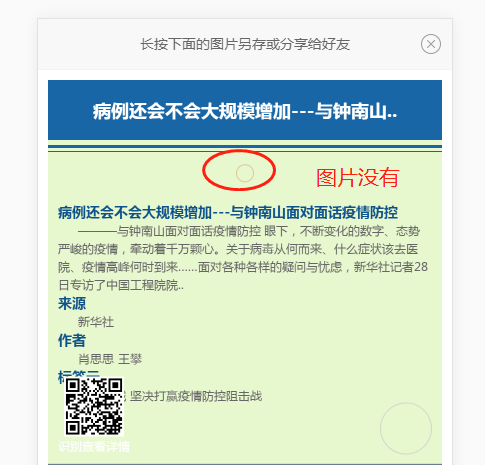
Task: Click the source name 新华社
Action: point(96,322)
